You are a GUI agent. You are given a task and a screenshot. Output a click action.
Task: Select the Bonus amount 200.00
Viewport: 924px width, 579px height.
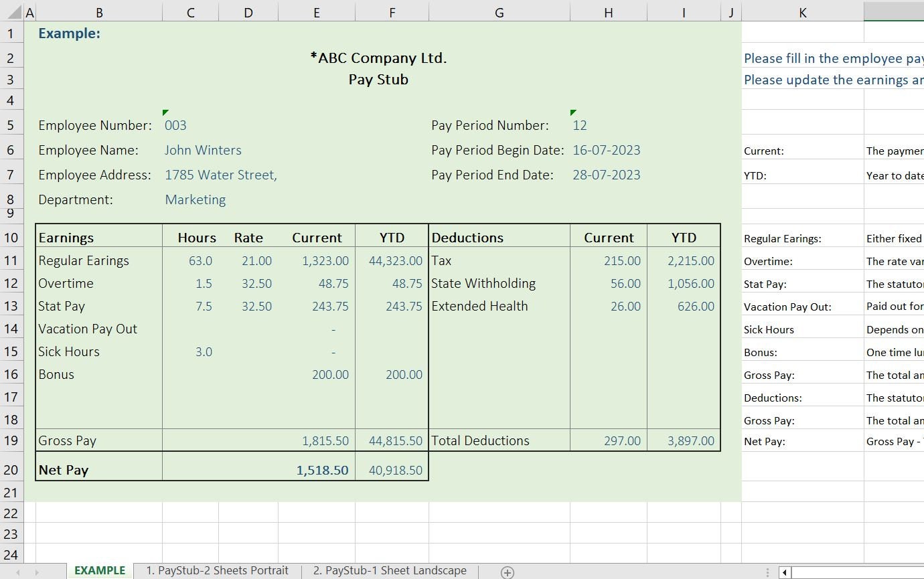tap(330, 374)
